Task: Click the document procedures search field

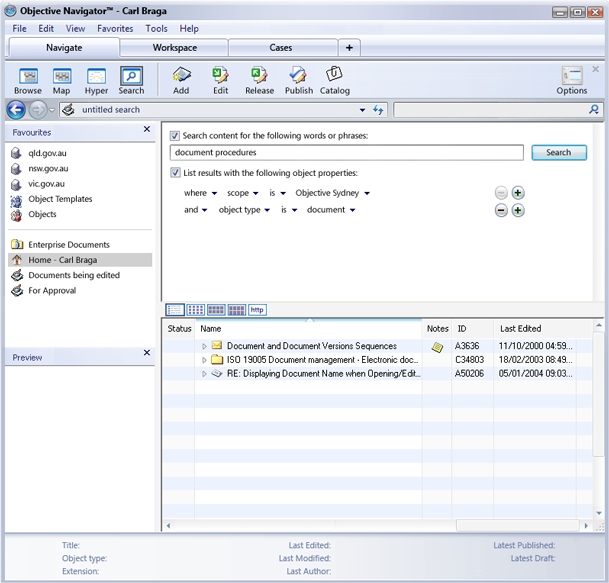Action: (346, 153)
